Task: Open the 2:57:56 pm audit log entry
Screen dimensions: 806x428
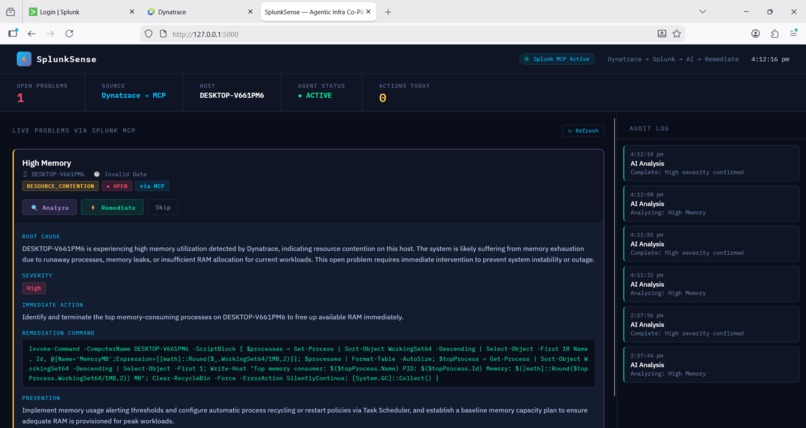Action: pos(711,324)
